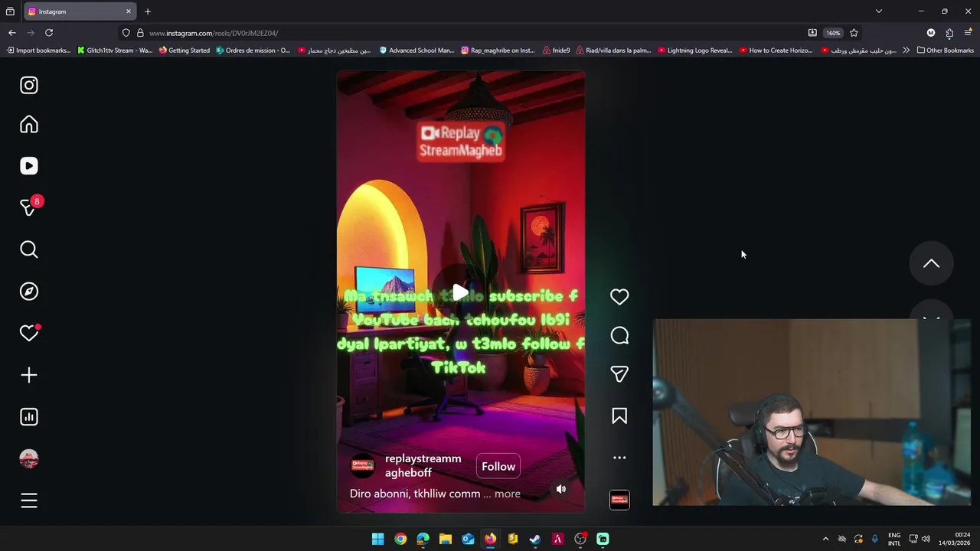This screenshot has width=980, height=551.
Task: Share the reel via paper-plane icon
Action: (619, 374)
